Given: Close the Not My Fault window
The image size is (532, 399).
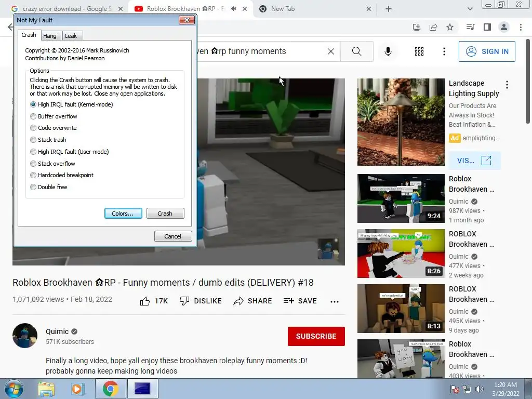Looking at the screenshot, I should [187, 20].
